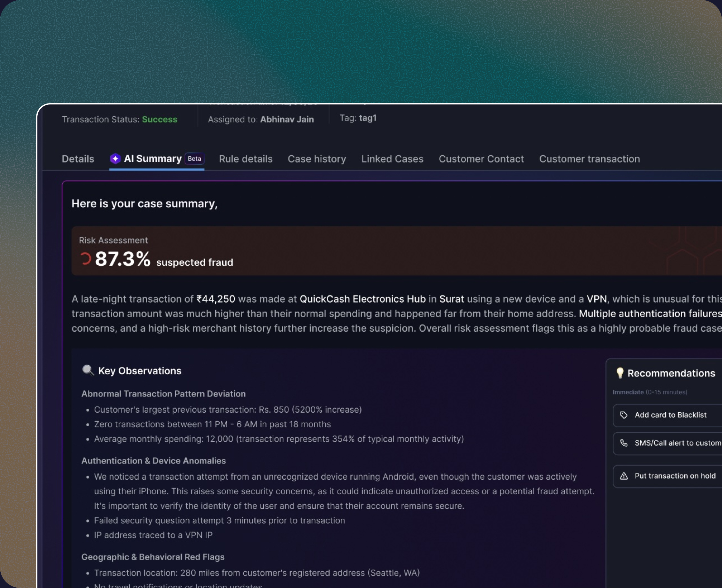The image size is (722, 588).
Task: Open the Customer transaction tab
Action: pyautogui.click(x=589, y=159)
